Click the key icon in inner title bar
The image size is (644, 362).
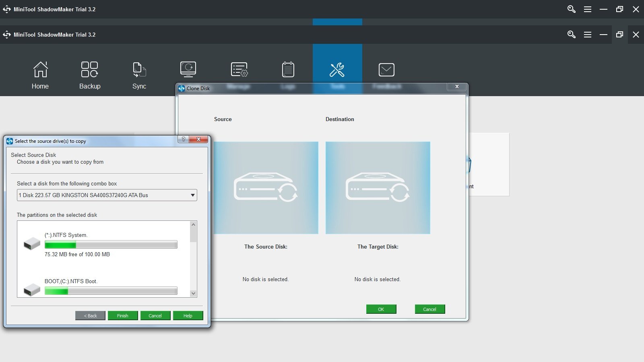pyautogui.click(x=571, y=35)
